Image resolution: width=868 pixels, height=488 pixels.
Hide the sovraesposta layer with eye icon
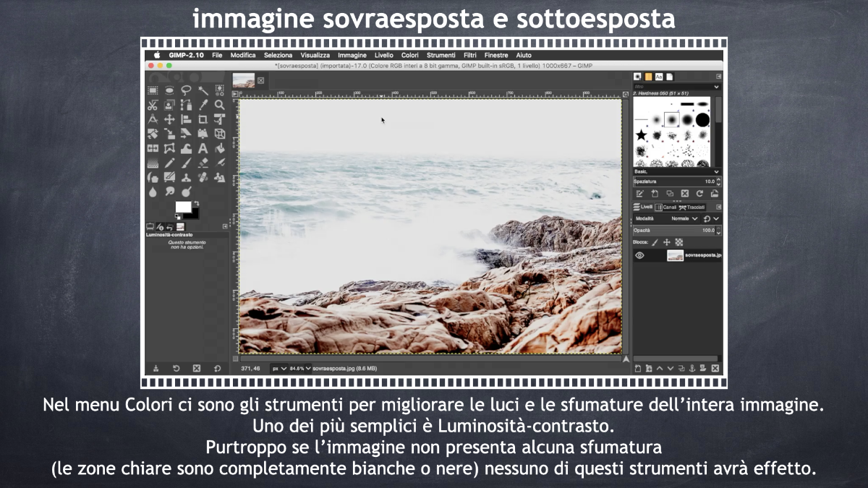[639, 255]
